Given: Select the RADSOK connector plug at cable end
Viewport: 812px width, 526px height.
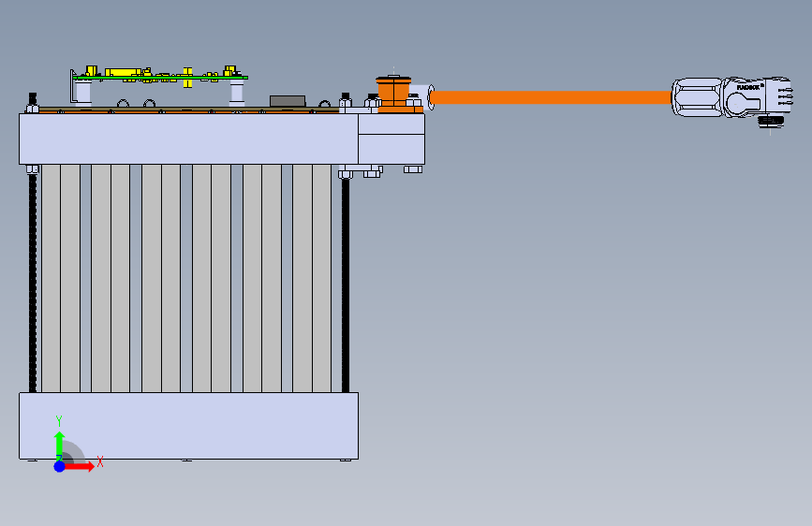Looking at the screenshot, I should pyautogui.click(x=731, y=98).
